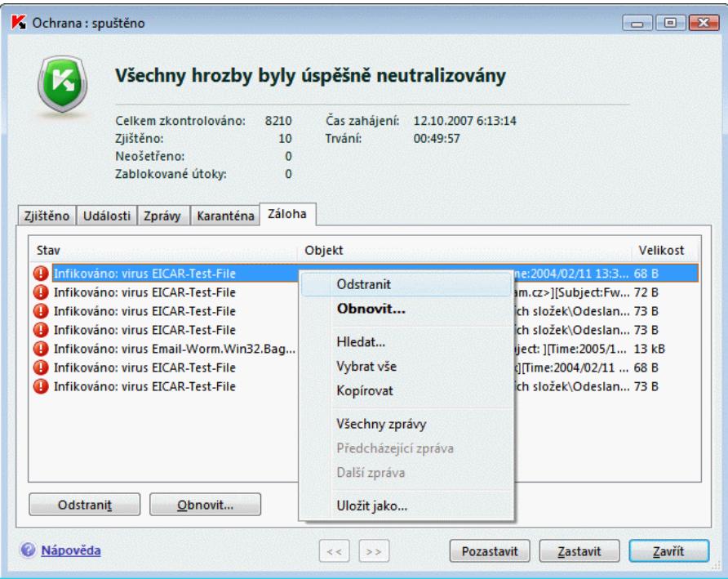This screenshot has width=728, height=579.
Task: Select Hledat... from the context menu
Action: [x=406, y=342]
